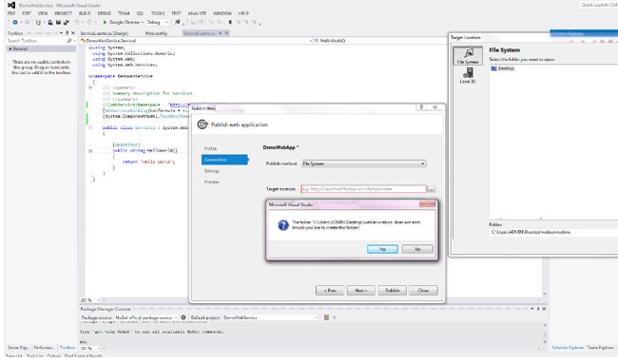Click the Search Toolbox field
This screenshot has height=364, width=618.
coord(36,41)
